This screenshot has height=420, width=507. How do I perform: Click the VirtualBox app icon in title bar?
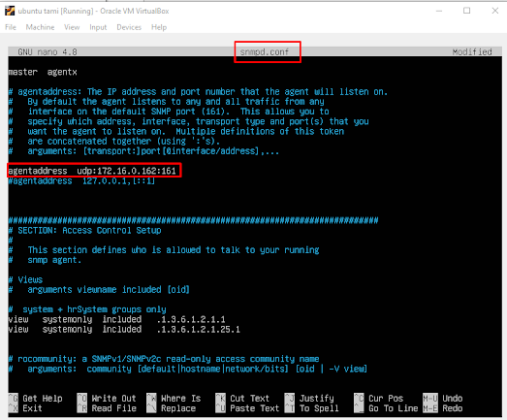[10, 11]
